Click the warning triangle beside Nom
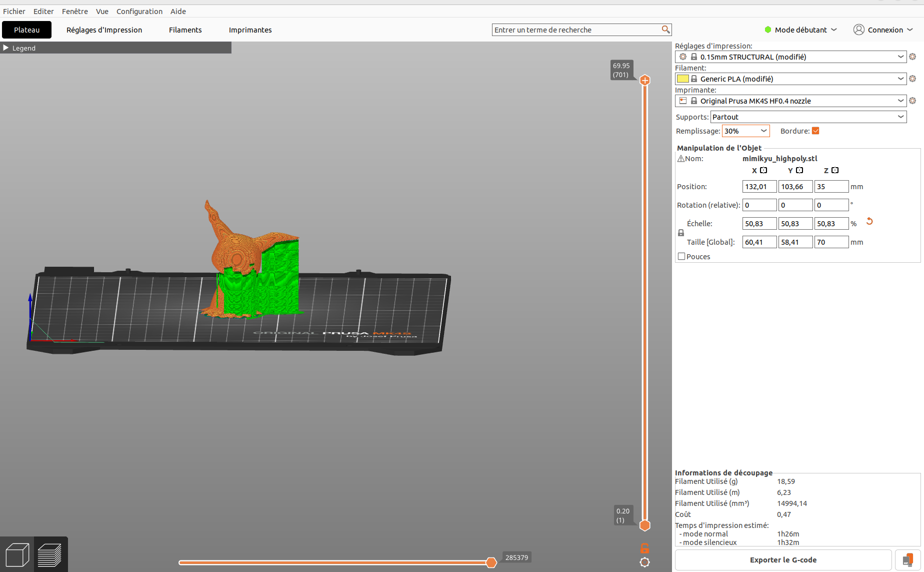Image resolution: width=924 pixels, height=572 pixels. 680,159
